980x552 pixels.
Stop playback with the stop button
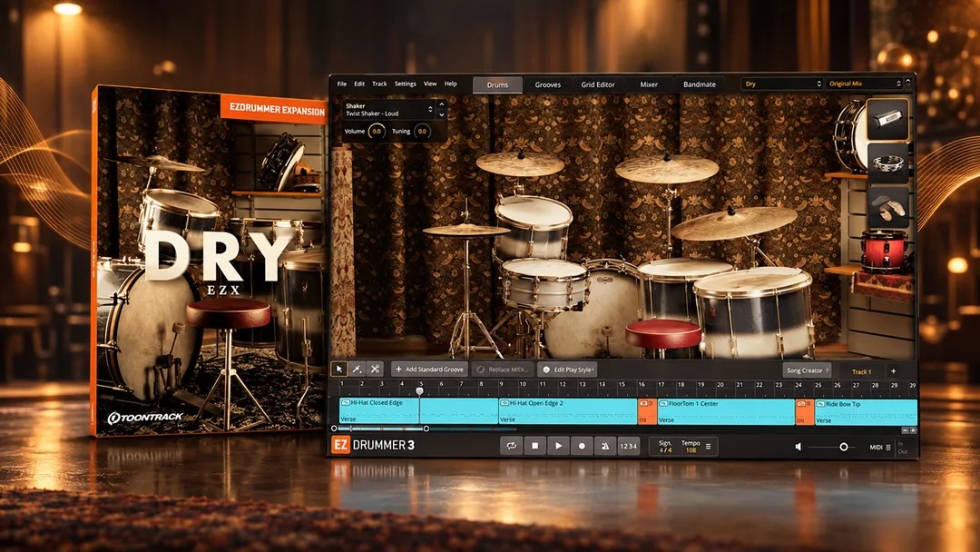[534, 446]
